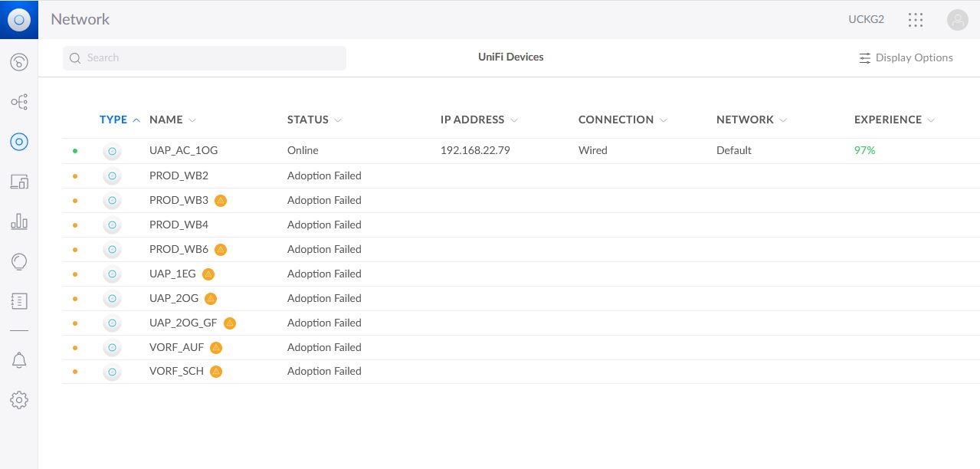Viewport: 980px width, 469px height.
Task: Select the PROD_WB3 device name
Action: 179,200
